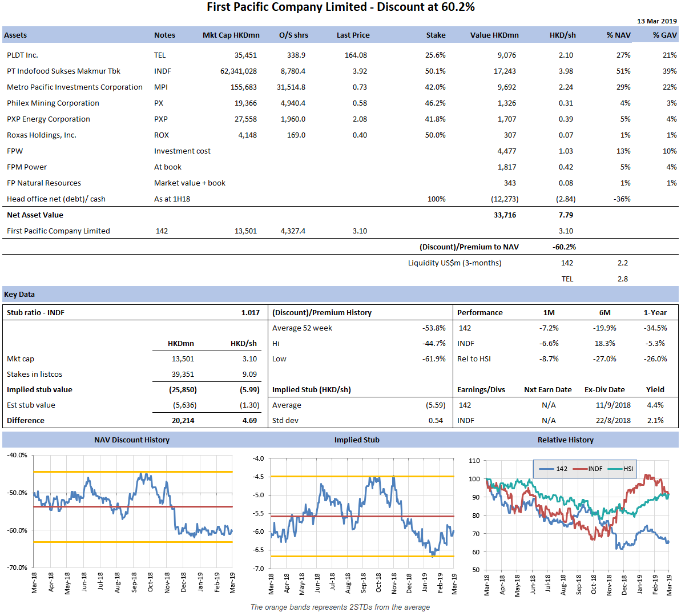Click the bold 'Net Asset Value' label
The image size is (681, 616).
tap(35, 215)
